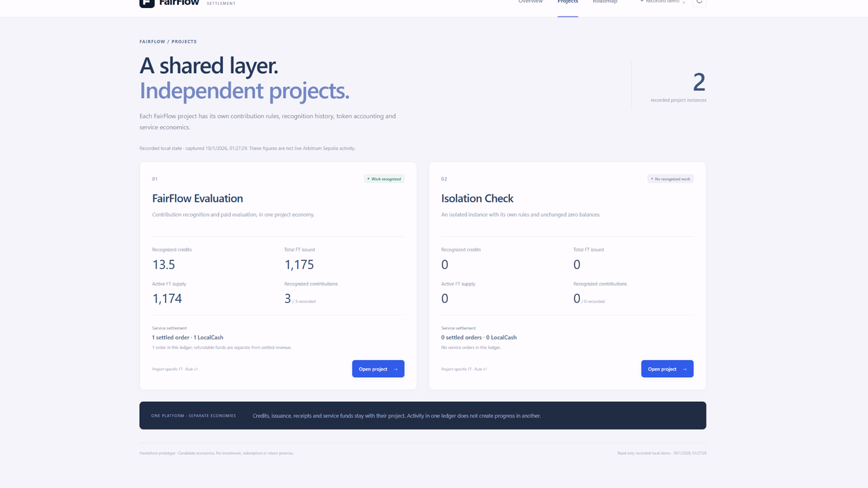Screen dimensions: 868x488
Task: Go to the Overview tab
Action: tap(530, 3)
